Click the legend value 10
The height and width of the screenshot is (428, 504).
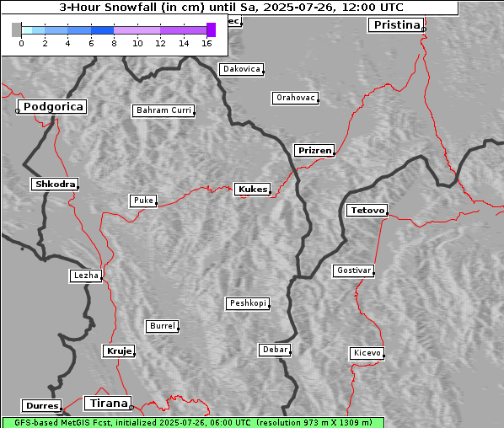click(137, 43)
